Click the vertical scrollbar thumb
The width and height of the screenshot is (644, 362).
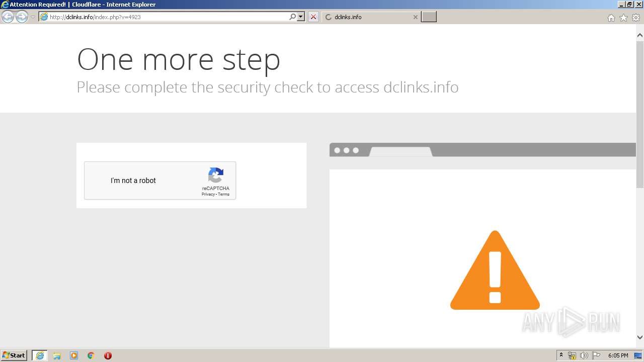pos(640,115)
